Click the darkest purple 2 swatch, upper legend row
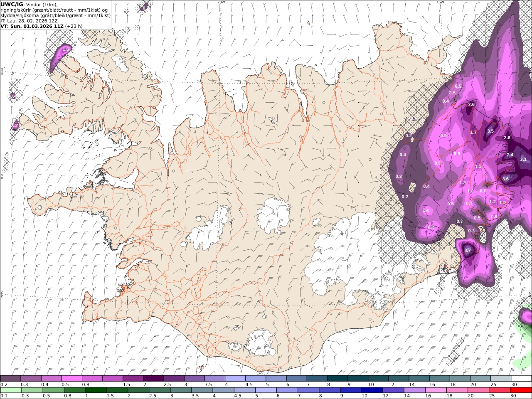This screenshot has width=532, height=399. tap(153, 379)
